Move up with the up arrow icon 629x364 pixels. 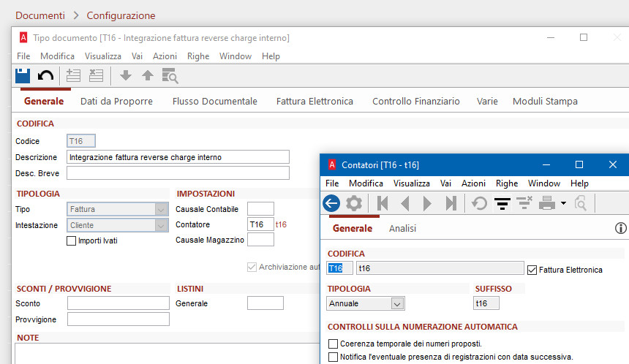tap(148, 75)
